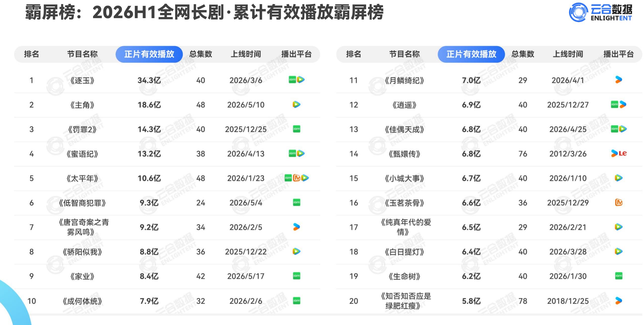Click the title 《罚罪2》

82,129
